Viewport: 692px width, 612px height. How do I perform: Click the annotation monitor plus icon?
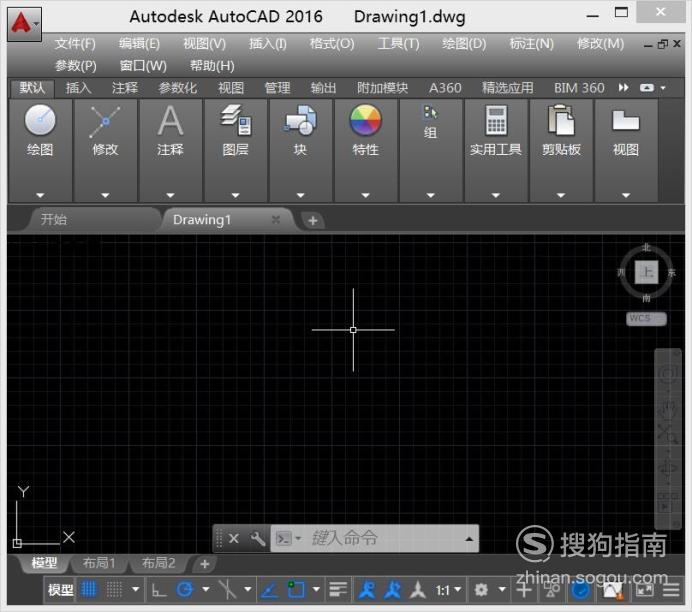pyautogui.click(x=524, y=589)
